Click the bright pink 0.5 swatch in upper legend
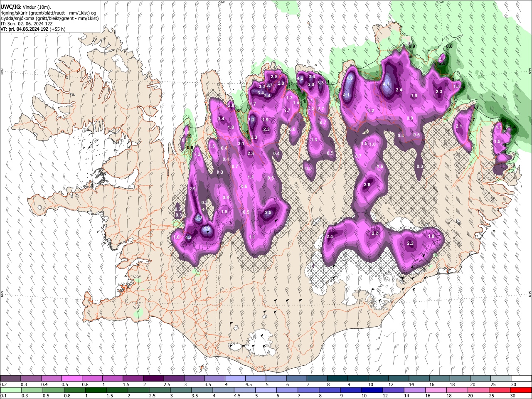The image size is (532, 399). pos(71,379)
